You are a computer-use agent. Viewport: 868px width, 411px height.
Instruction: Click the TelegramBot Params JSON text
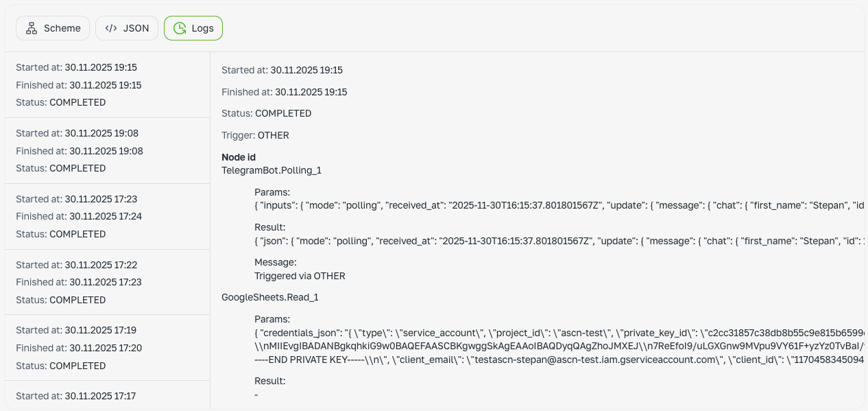(x=559, y=205)
